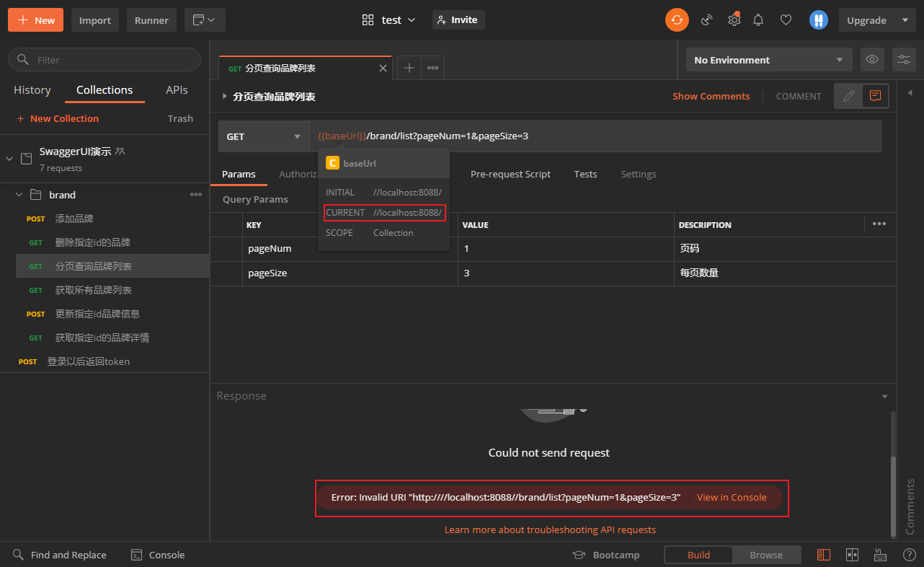Open brand folder more actions ellipsis

click(x=196, y=195)
